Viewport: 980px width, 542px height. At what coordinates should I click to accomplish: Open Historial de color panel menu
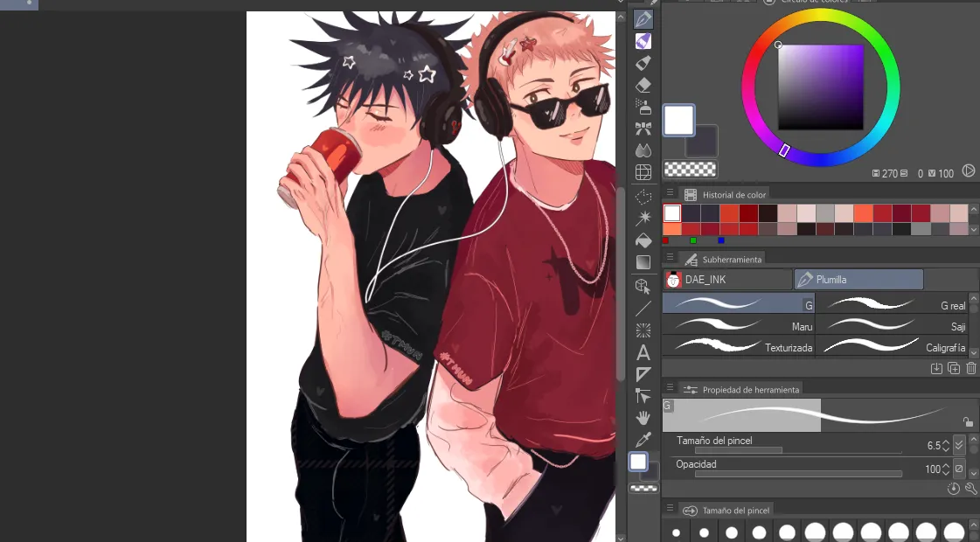(x=670, y=193)
